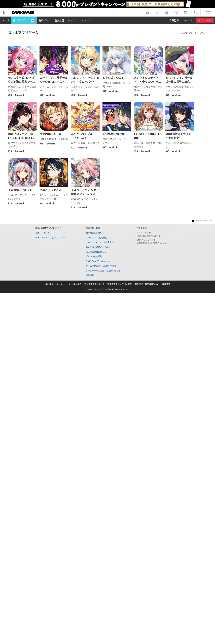The width and height of the screenshot is (215, 644).
Task: Open the ポイント利用規約 footer link
Action: pos(94,256)
